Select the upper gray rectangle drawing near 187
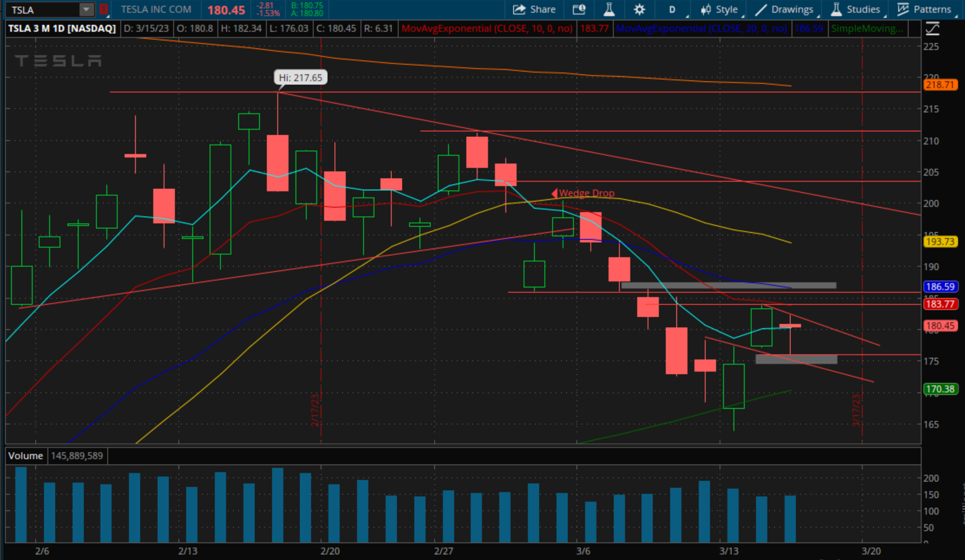 coord(729,285)
